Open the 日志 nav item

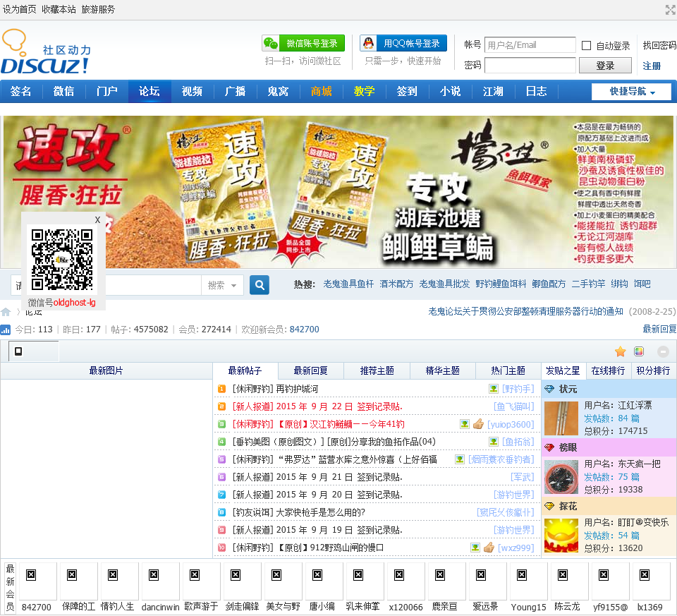536,91
